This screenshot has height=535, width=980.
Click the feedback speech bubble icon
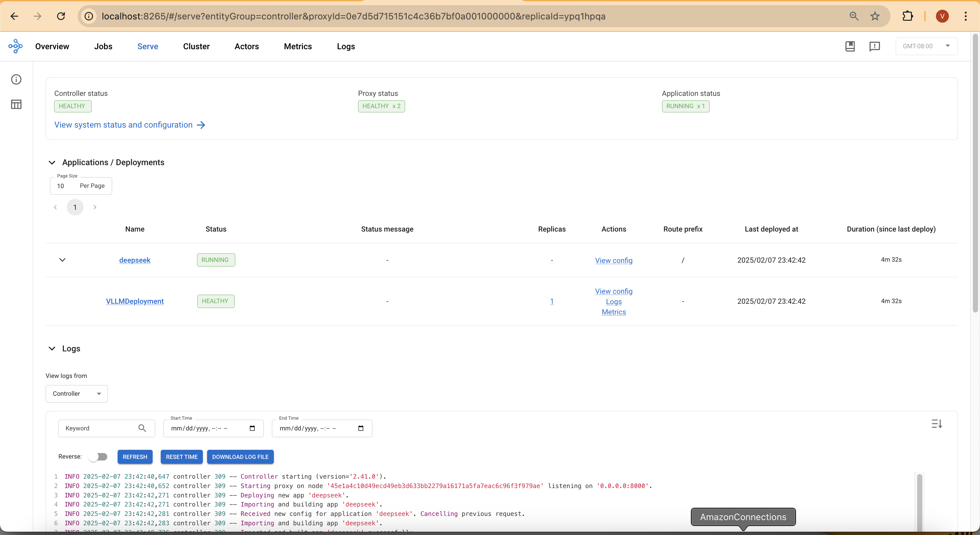pos(875,46)
